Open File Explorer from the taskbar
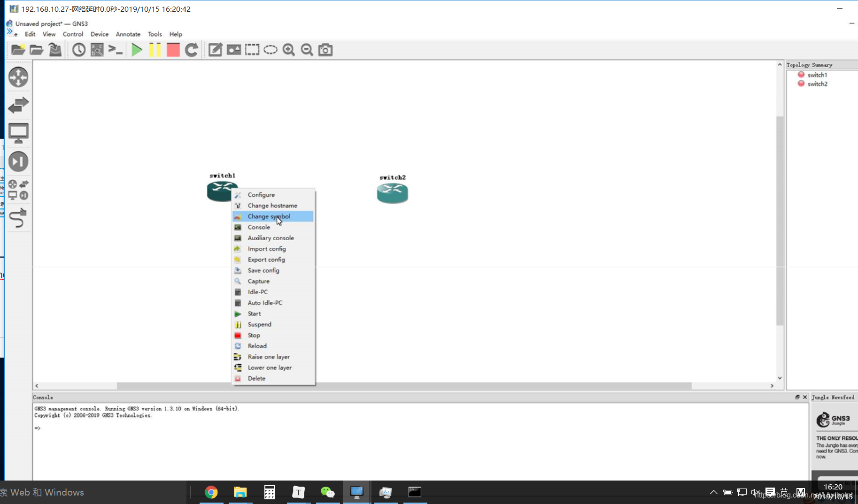The image size is (858, 504). tap(240, 492)
